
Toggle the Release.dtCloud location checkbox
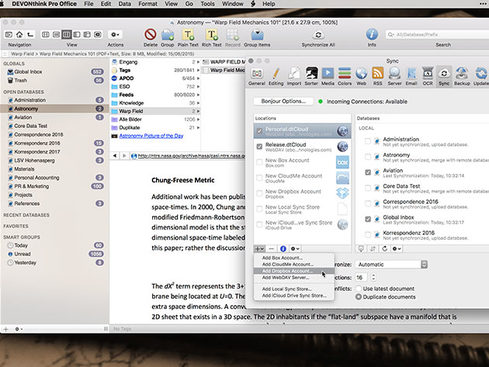pos(259,146)
